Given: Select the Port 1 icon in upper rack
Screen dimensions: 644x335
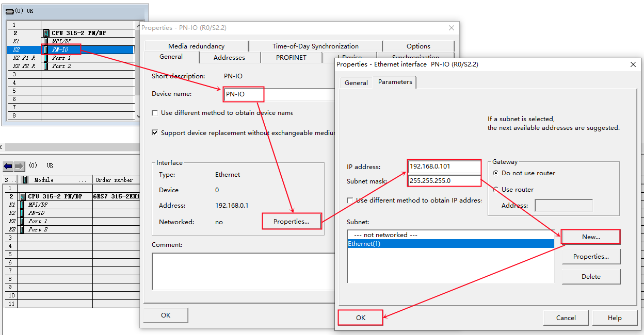Looking at the screenshot, I should (x=46, y=58).
